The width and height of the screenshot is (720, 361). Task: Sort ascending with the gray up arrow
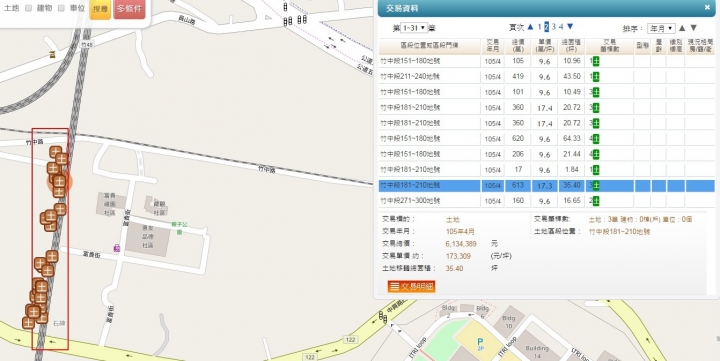[682, 28]
